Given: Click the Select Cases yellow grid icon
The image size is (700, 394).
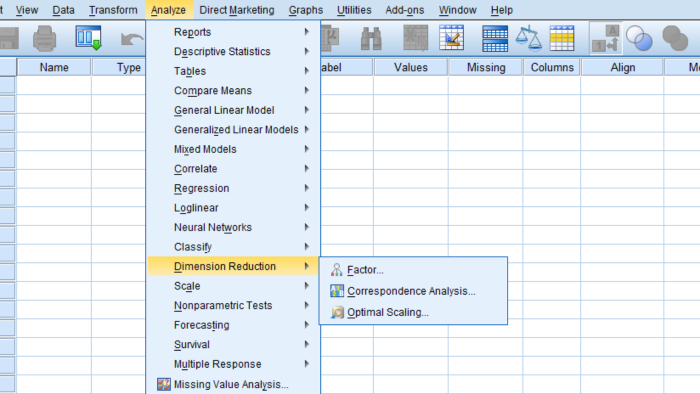Looking at the screenshot, I should point(562,38).
